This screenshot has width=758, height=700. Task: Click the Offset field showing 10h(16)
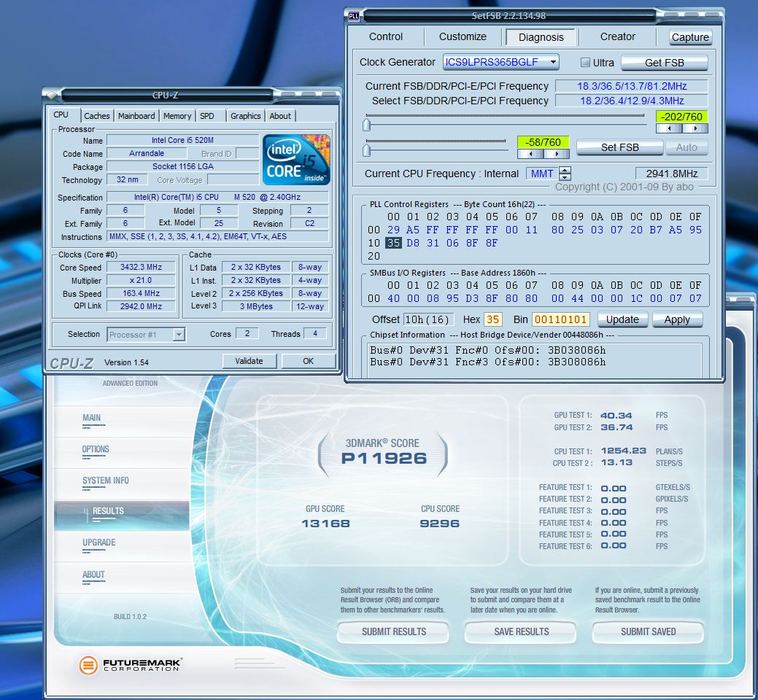click(x=428, y=319)
